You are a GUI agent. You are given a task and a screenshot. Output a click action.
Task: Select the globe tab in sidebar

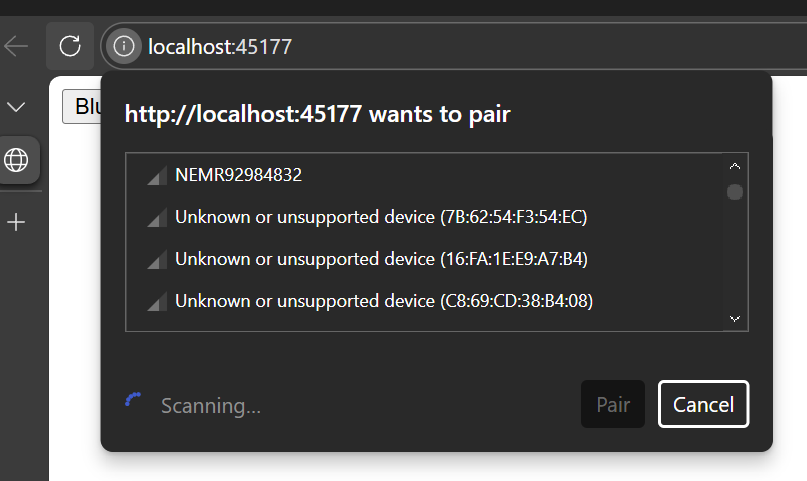[17, 160]
